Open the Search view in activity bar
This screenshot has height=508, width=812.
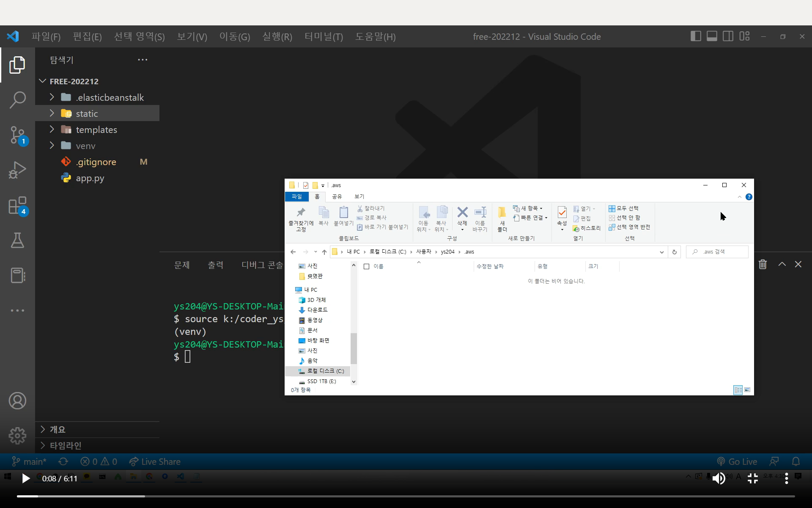point(17,100)
